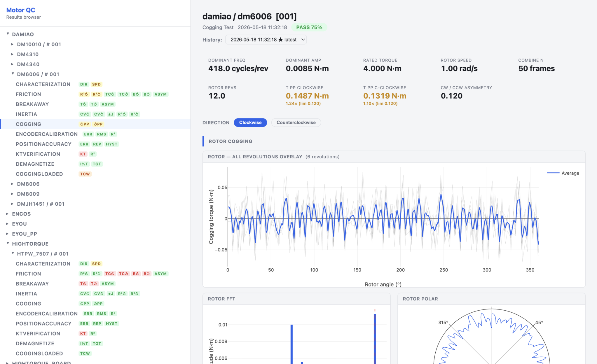
Task: Open DM6006 DEMAGNETIZE results
Action: [x=35, y=164]
